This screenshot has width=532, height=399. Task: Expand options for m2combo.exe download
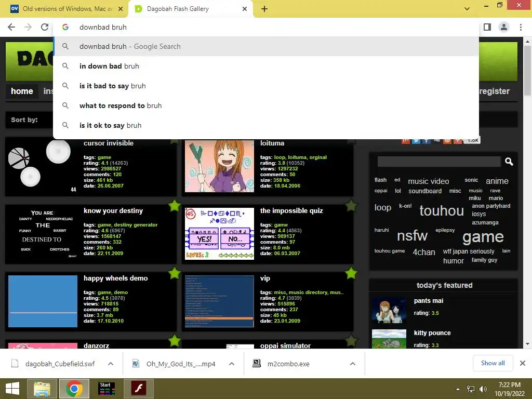point(353,364)
